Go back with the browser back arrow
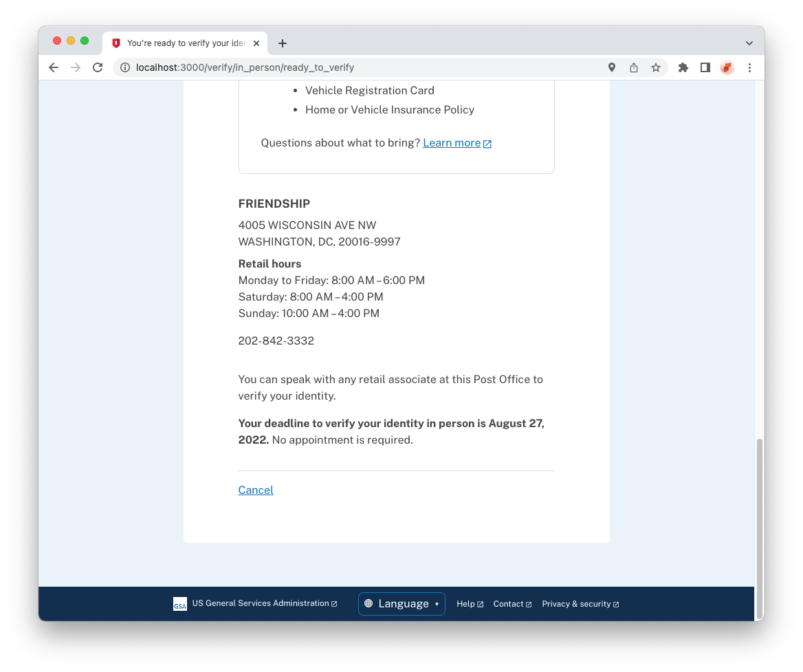Screen dimensions: 803x672 pyautogui.click(x=53, y=67)
